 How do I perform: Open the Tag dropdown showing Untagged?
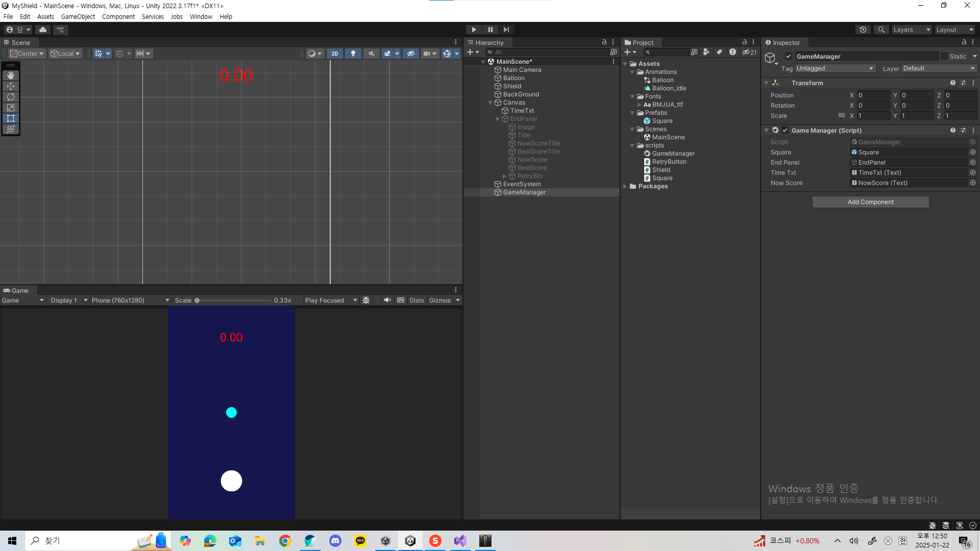pyautogui.click(x=835, y=68)
